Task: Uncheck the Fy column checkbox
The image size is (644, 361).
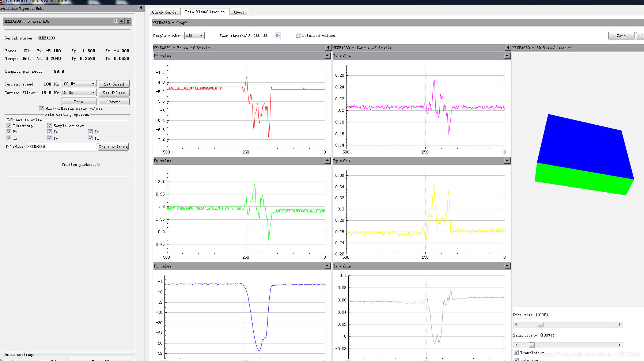Action: 50,132
